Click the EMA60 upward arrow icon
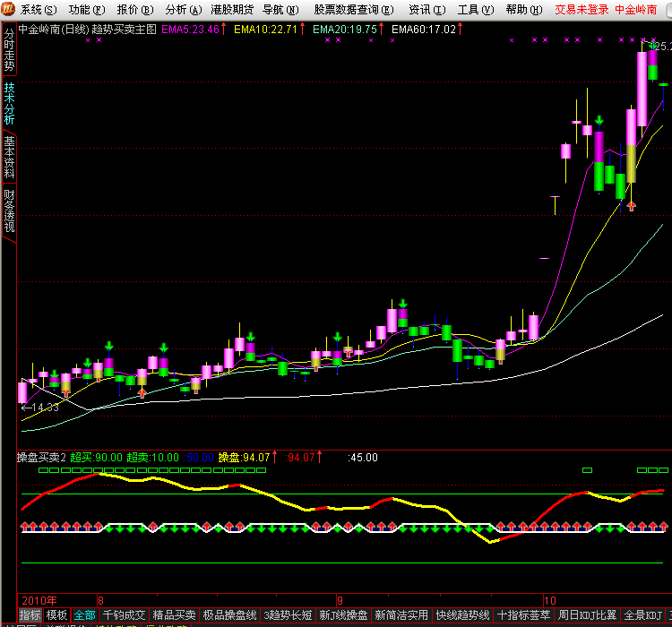This screenshot has width=672, height=627. point(461,28)
